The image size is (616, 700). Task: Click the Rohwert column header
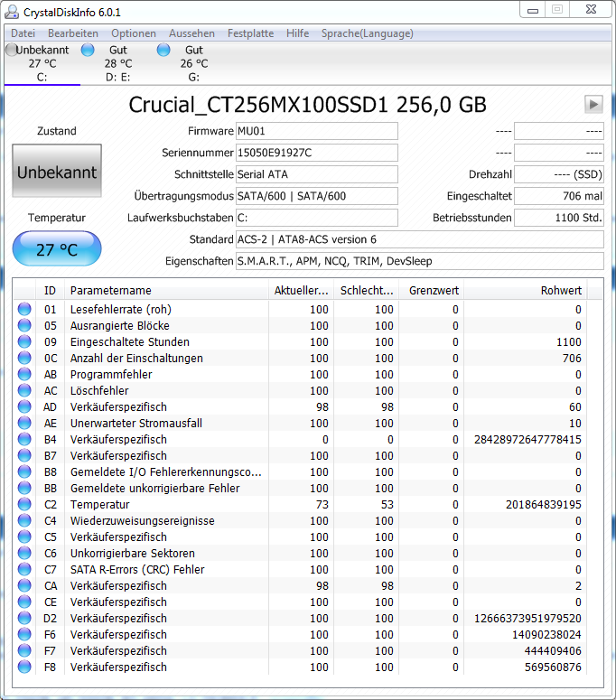point(527,291)
